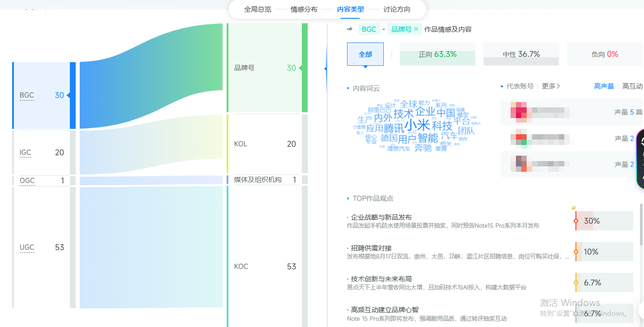Open the 企业战略与新品发布 viewpoint
This screenshot has height=327, width=644.
[x=382, y=217]
